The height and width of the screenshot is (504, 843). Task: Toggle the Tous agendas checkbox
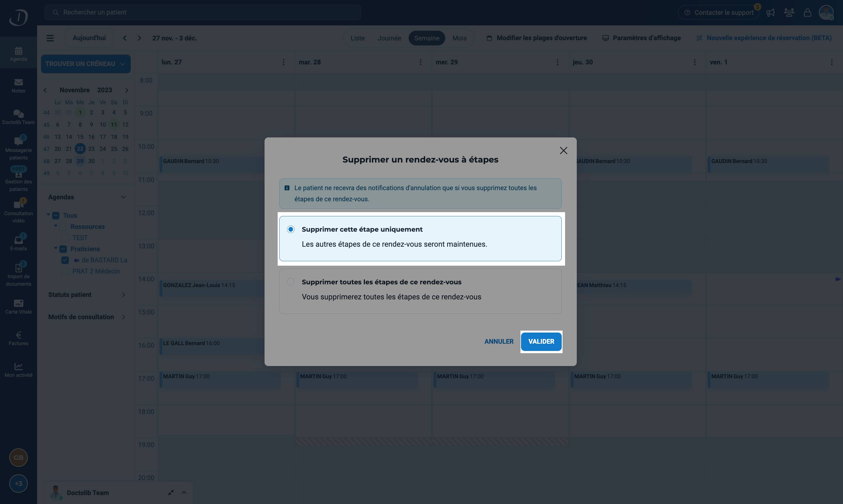(56, 215)
